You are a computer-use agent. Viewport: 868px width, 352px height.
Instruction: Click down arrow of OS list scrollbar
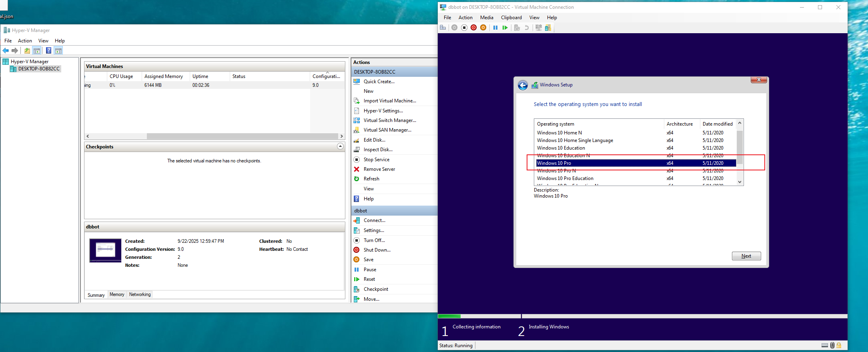pyautogui.click(x=740, y=182)
